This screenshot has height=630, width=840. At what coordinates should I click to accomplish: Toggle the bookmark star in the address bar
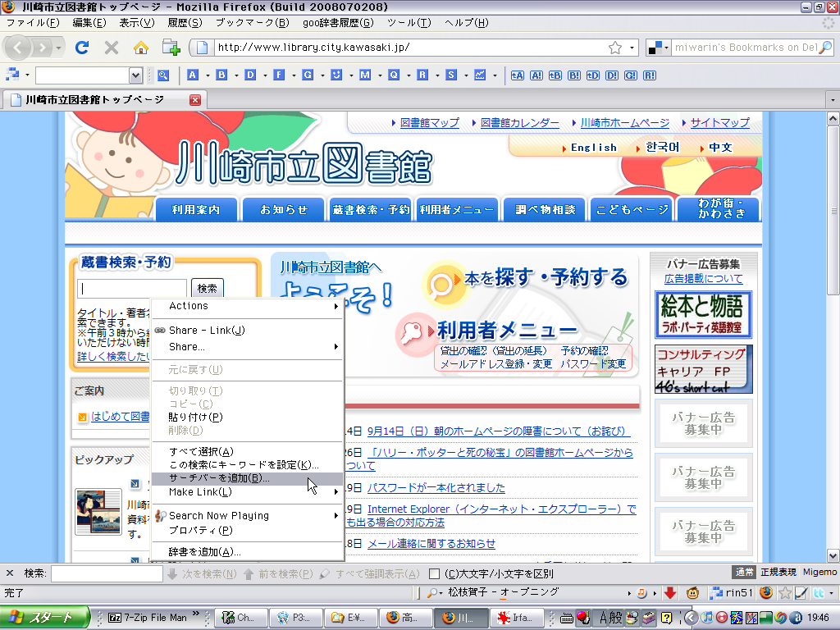tap(615, 48)
